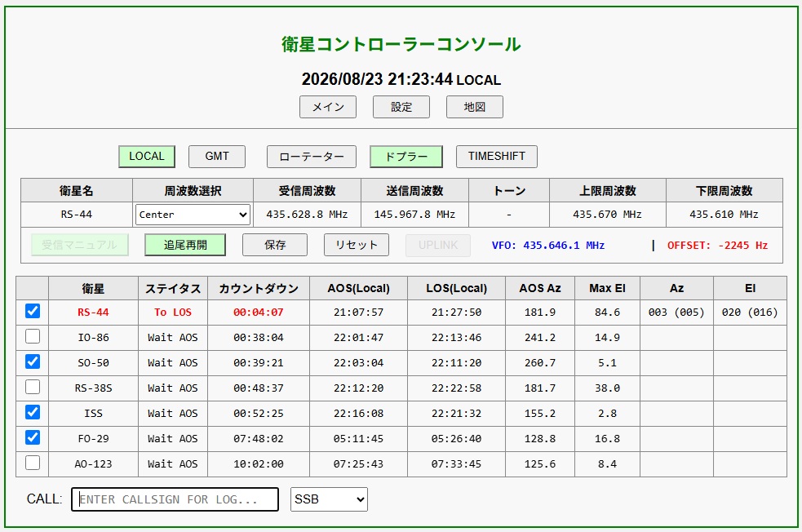Select the IO-86 satellite name
The height and width of the screenshot is (532, 802).
93,338
